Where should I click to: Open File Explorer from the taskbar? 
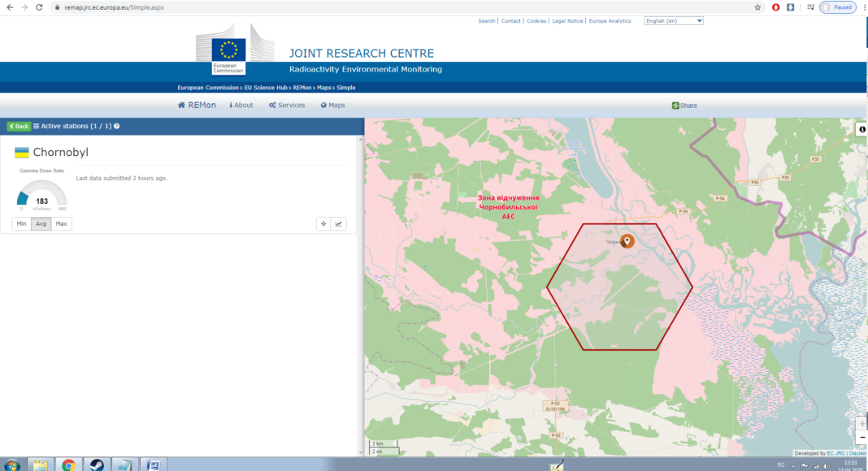pyautogui.click(x=40, y=465)
